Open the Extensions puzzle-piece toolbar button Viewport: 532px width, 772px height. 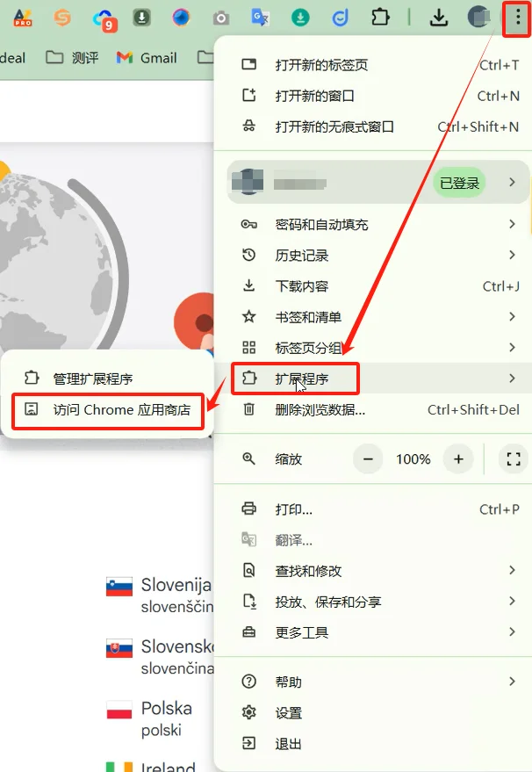tap(380, 18)
